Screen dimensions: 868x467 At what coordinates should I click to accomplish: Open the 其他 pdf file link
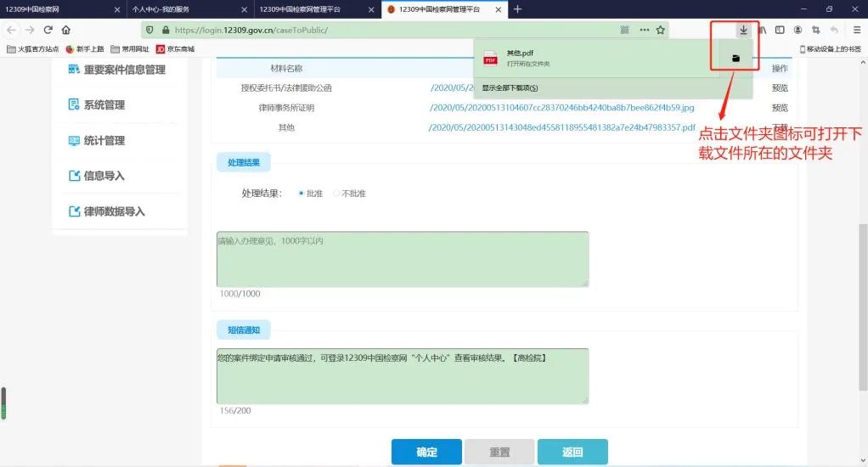(x=562, y=127)
